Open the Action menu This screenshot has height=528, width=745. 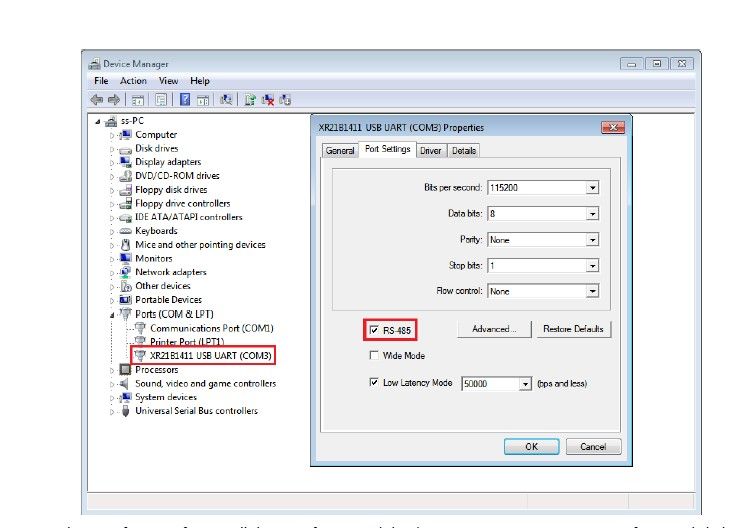[133, 81]
